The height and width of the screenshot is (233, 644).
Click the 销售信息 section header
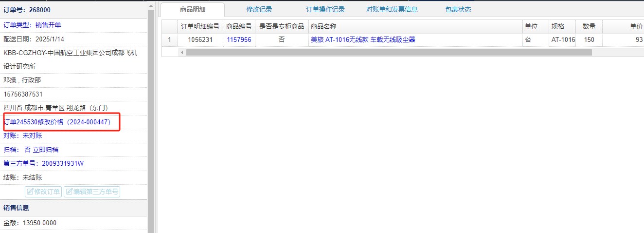[16, 208]
